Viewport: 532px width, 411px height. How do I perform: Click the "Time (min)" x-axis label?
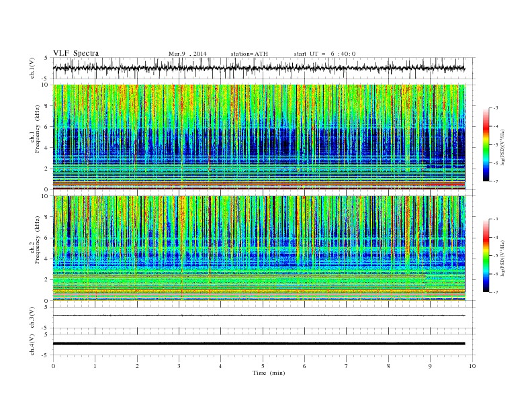coord(269,373)
